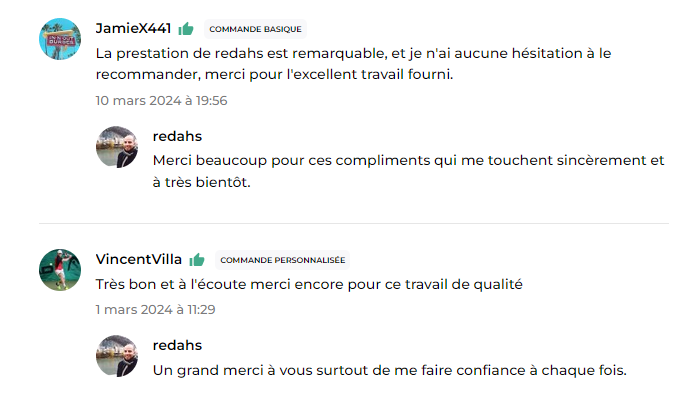Open VincentVilla's tennis avatar

[x=60, y=270]
